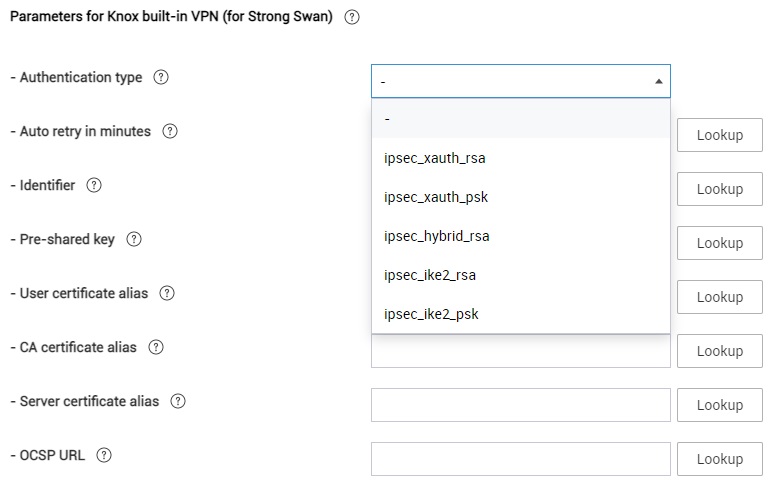This screenshot has height=495, width=780.
Task: Click help icon beside Strong Swan parameters heading
Action: [351, 17]
